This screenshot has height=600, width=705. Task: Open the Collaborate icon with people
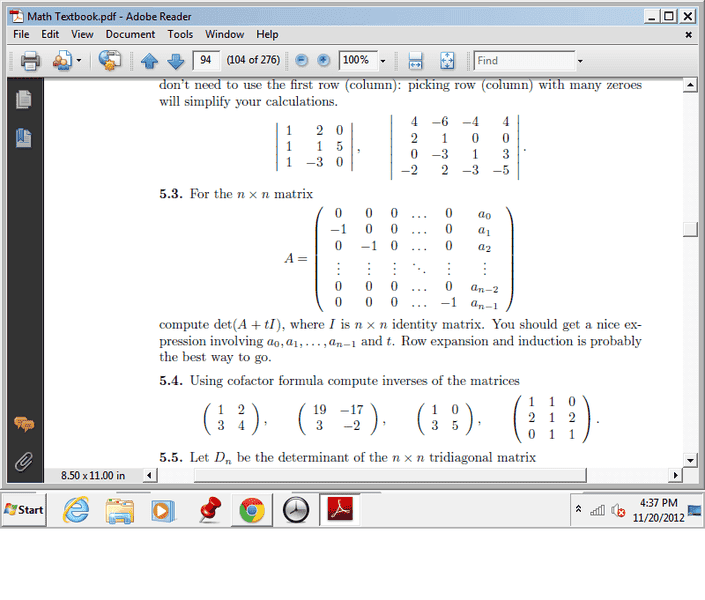(x=62, y=60)
